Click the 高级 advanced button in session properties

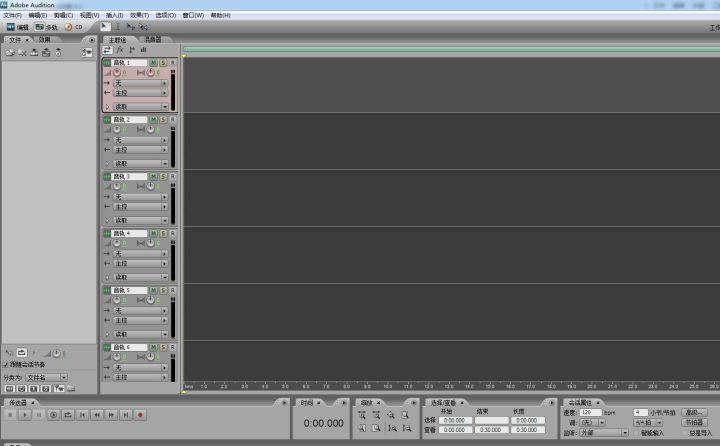(690, 411)
